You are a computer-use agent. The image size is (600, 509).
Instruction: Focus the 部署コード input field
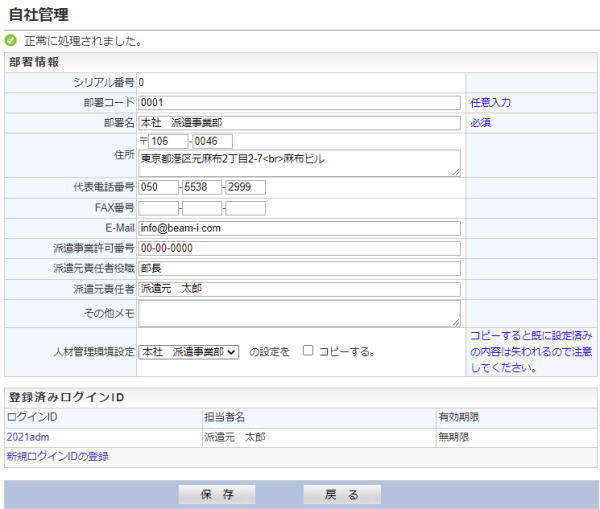299,102
